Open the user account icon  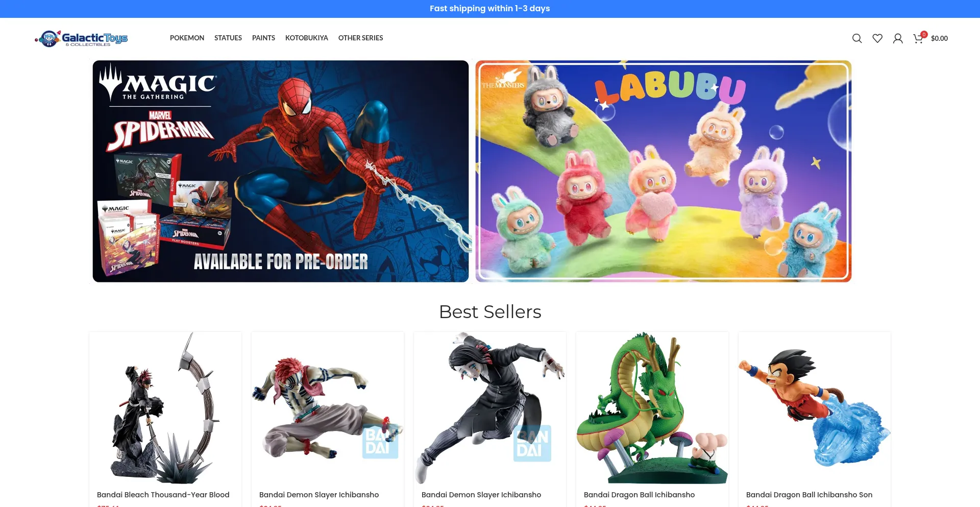tap(898, 38)
